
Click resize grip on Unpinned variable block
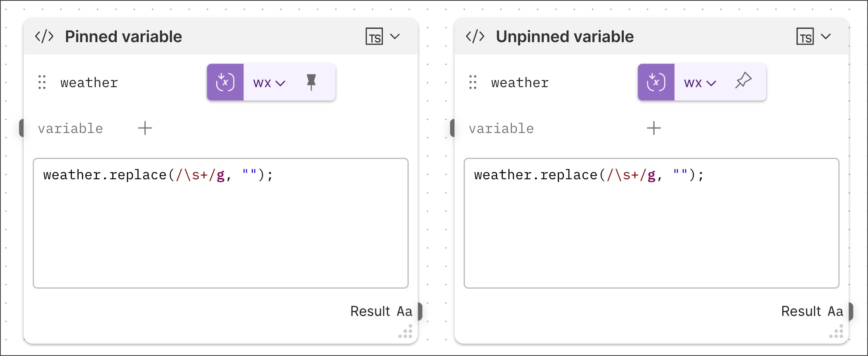(x=837, y=332)
